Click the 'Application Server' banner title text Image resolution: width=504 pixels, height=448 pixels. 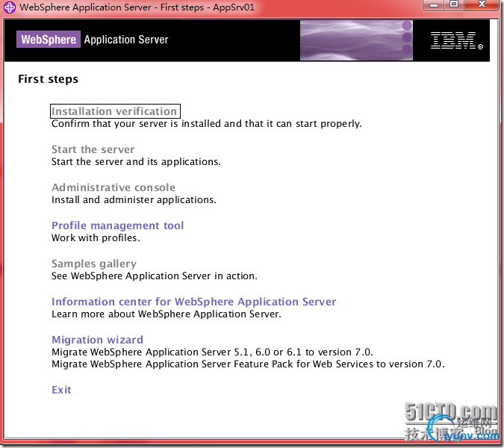click(126, 40)
